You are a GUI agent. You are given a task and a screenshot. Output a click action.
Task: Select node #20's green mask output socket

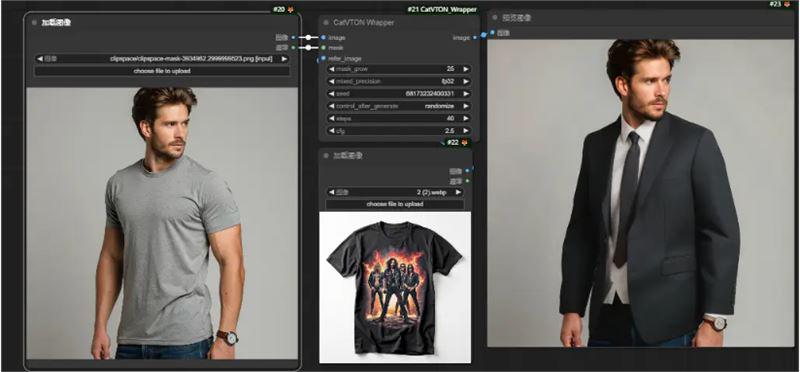click(293, 47)
